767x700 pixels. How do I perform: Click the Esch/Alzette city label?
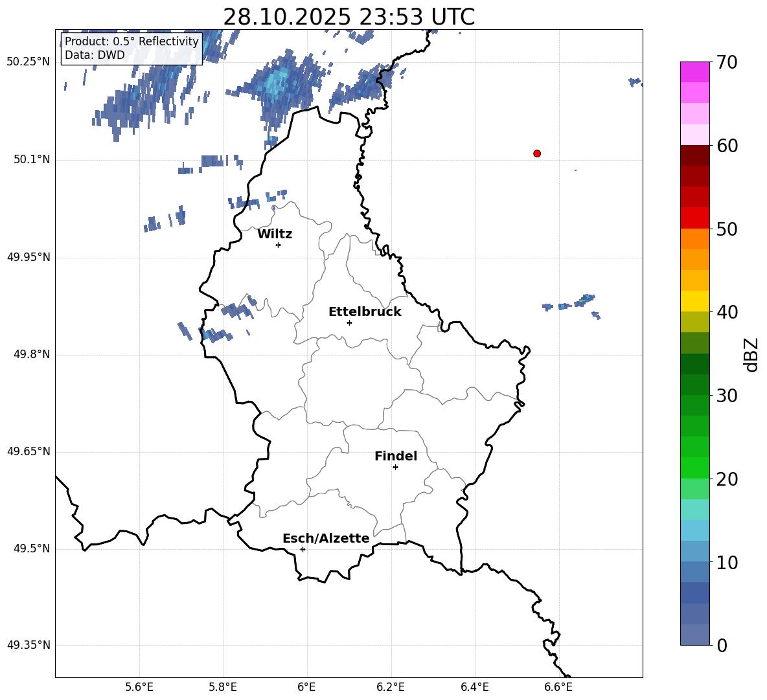tap(326, 538)
